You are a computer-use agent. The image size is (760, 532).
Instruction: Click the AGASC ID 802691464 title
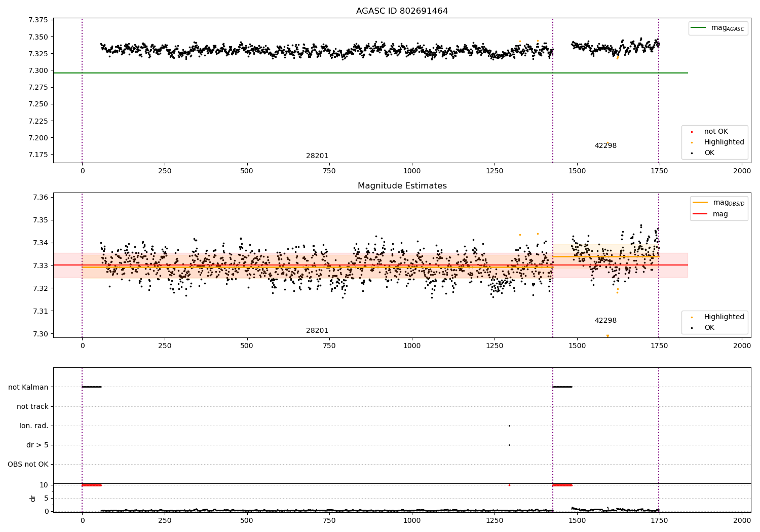click(402, 11)
